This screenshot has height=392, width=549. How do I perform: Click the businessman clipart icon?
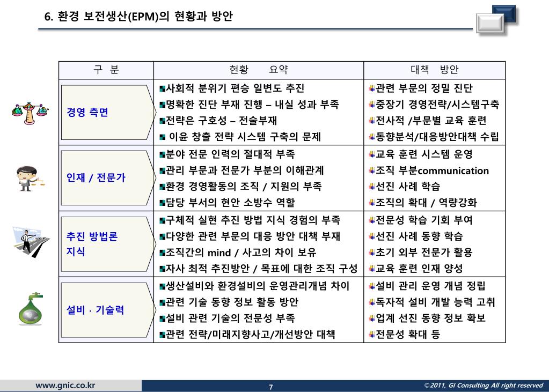point(30,179)
